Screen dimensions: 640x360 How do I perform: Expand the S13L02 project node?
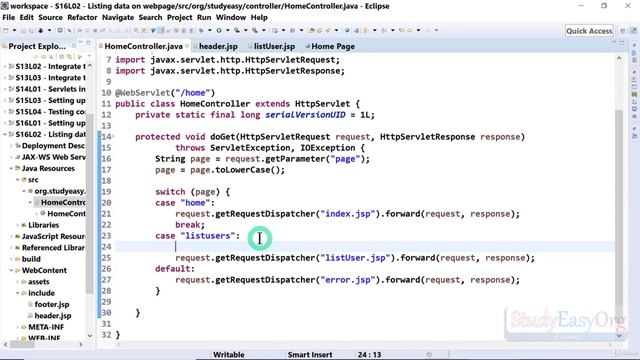coord(4,67)
